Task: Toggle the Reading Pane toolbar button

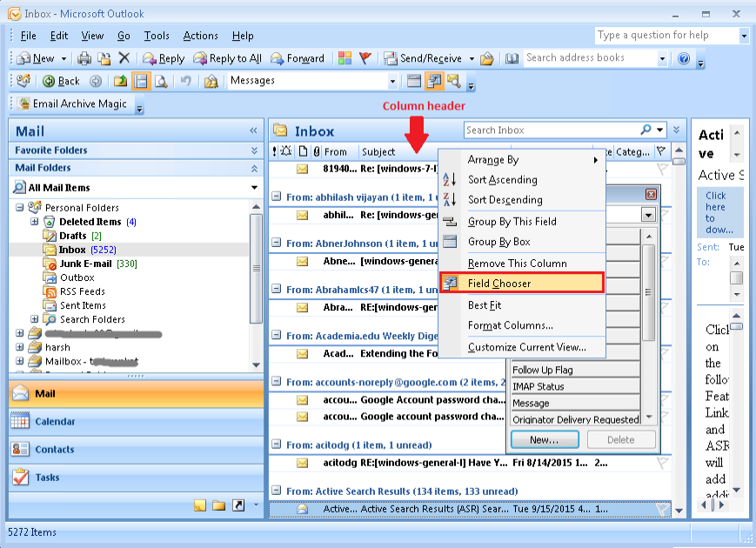Action: (x=141, y=81)
